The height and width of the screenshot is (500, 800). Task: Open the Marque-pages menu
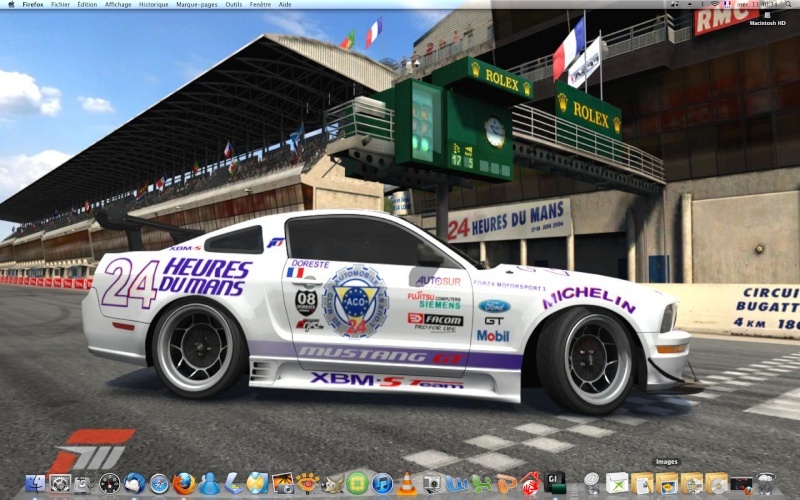196,4
